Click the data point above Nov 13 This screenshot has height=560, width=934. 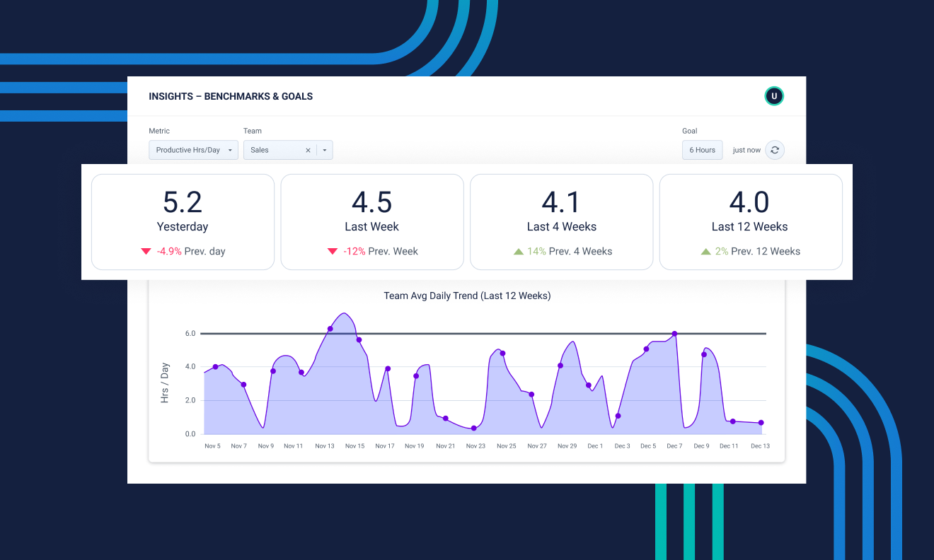(x=330, y=328)
